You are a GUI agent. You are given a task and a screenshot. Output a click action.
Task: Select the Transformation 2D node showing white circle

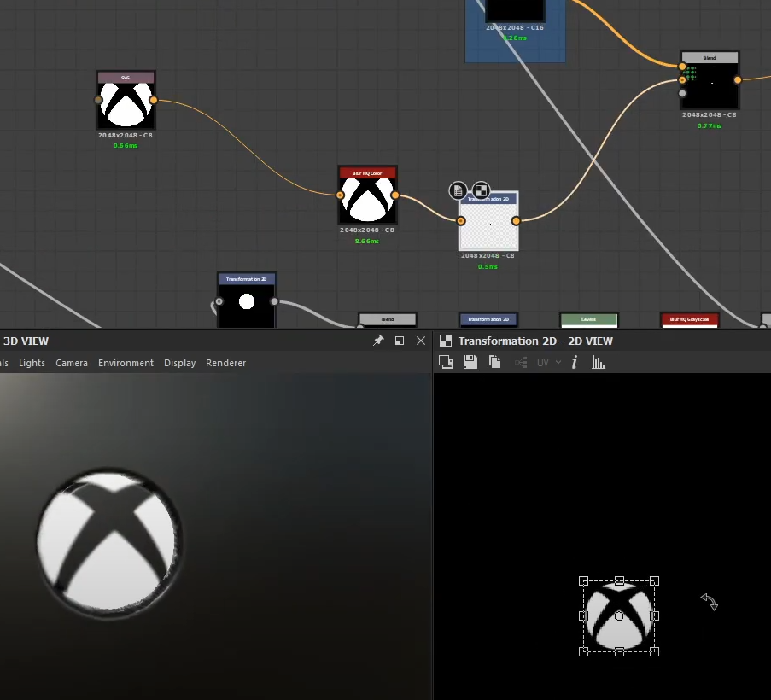247,300
